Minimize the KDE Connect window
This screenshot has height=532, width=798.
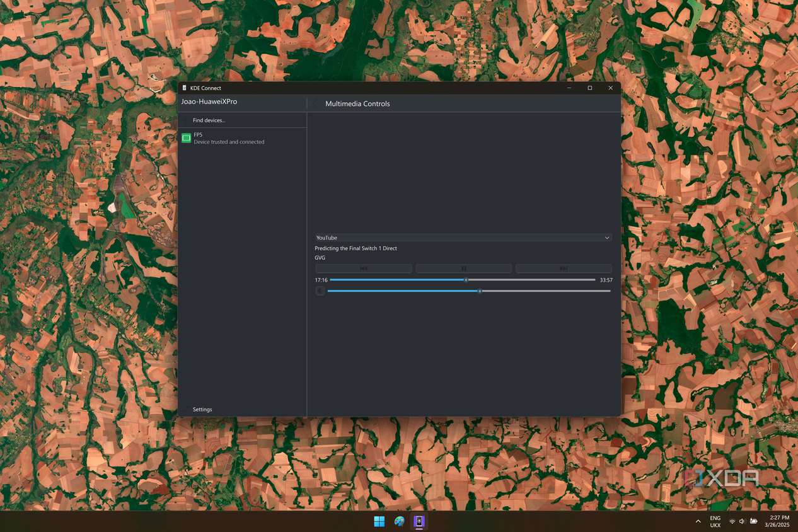(569, 88)
